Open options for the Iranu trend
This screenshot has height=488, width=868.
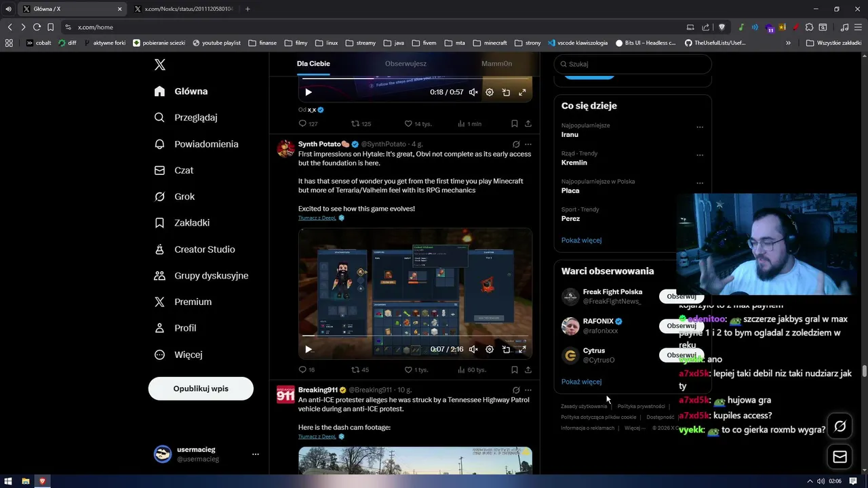700,127
